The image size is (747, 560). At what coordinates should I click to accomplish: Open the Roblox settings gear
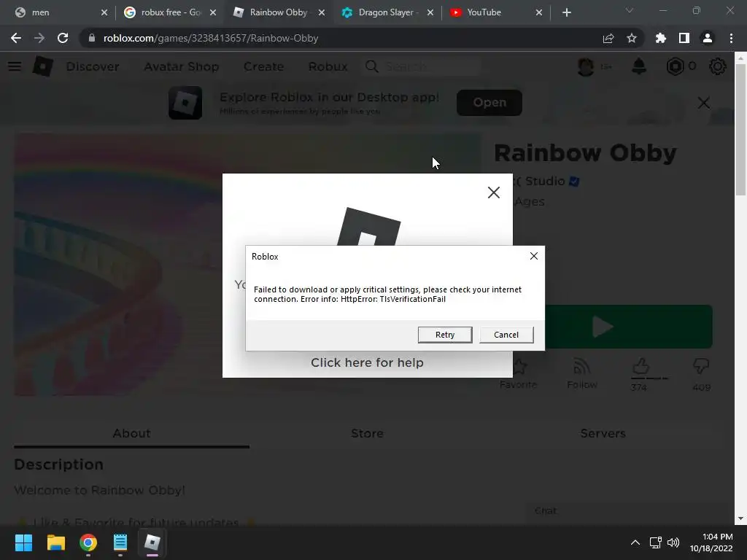[x=718, y=66]
